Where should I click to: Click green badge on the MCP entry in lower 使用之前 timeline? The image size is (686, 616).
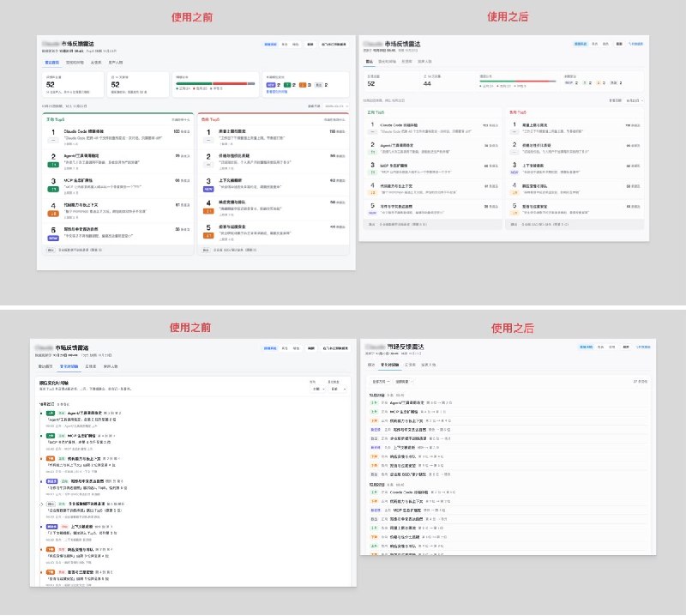[51, 436]
